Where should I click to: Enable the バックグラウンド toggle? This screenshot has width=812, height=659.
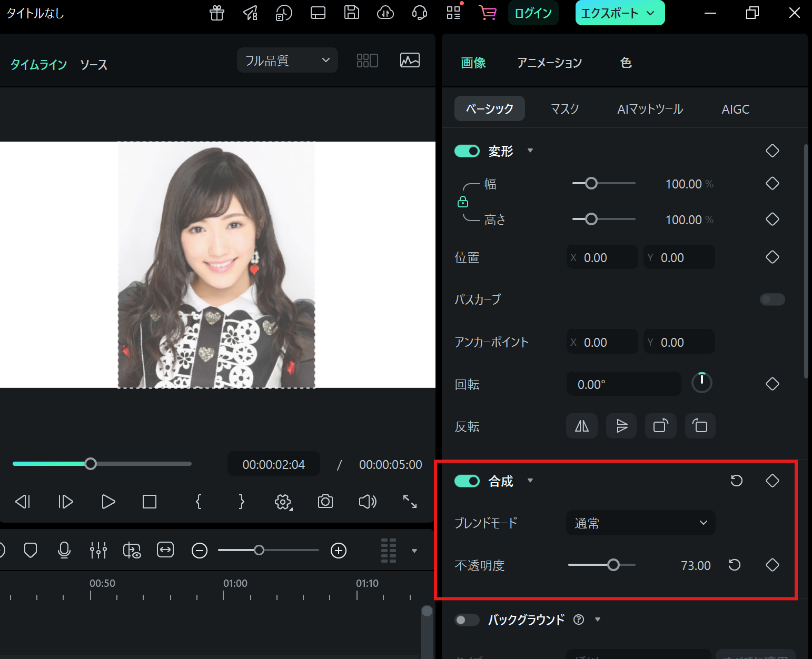(467, 620)
